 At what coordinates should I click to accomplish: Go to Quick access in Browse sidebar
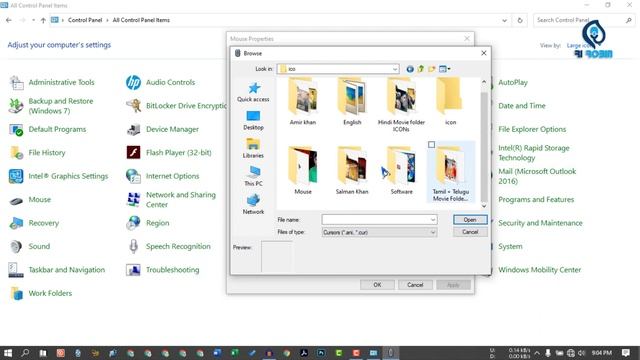[253, 92]
